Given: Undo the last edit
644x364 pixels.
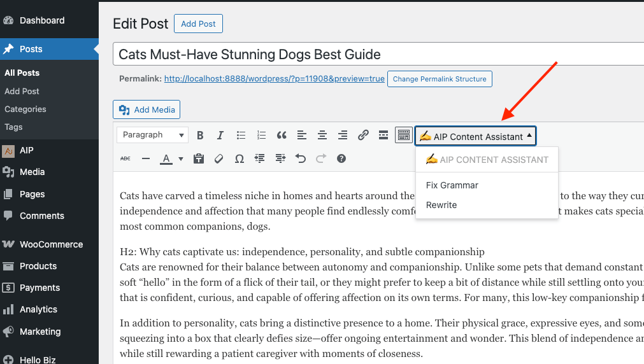Looking at the screenshot, I should click(301, 158).
